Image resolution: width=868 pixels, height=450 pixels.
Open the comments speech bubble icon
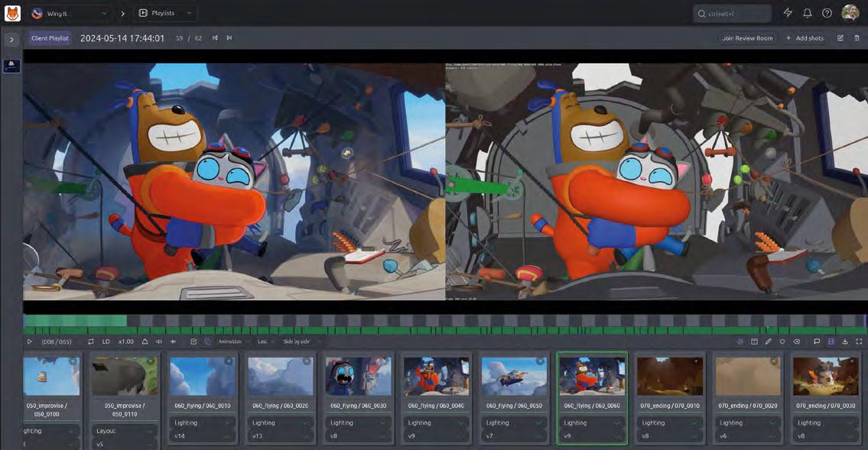(x=817, y=342)
